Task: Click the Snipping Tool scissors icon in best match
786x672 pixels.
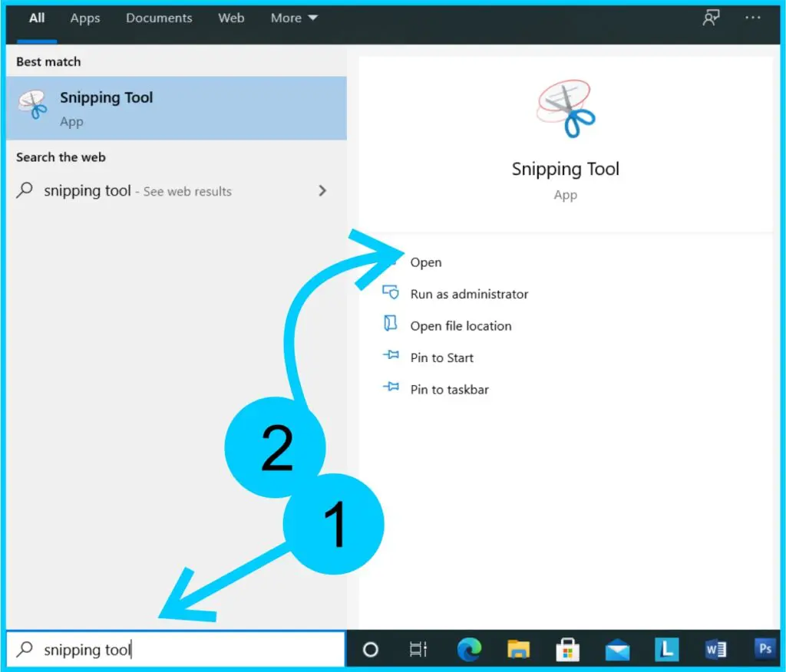Action: [x=32, y=105]
